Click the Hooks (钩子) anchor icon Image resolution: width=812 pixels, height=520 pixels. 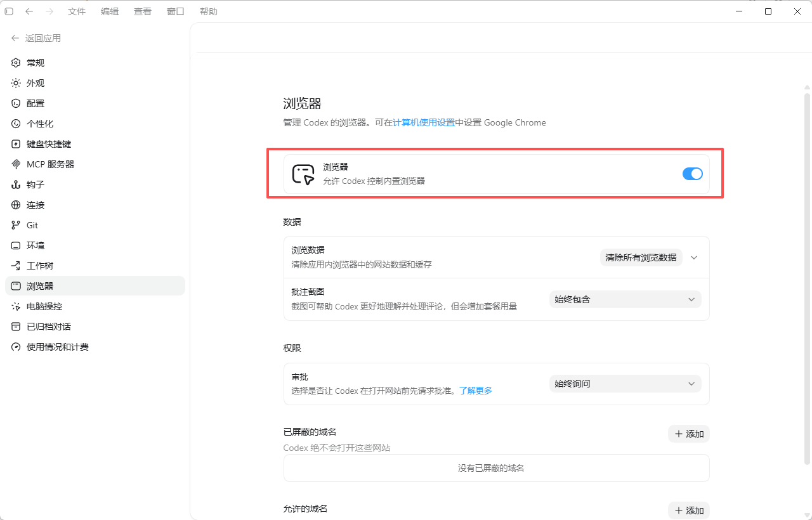[x=16, y=185]
